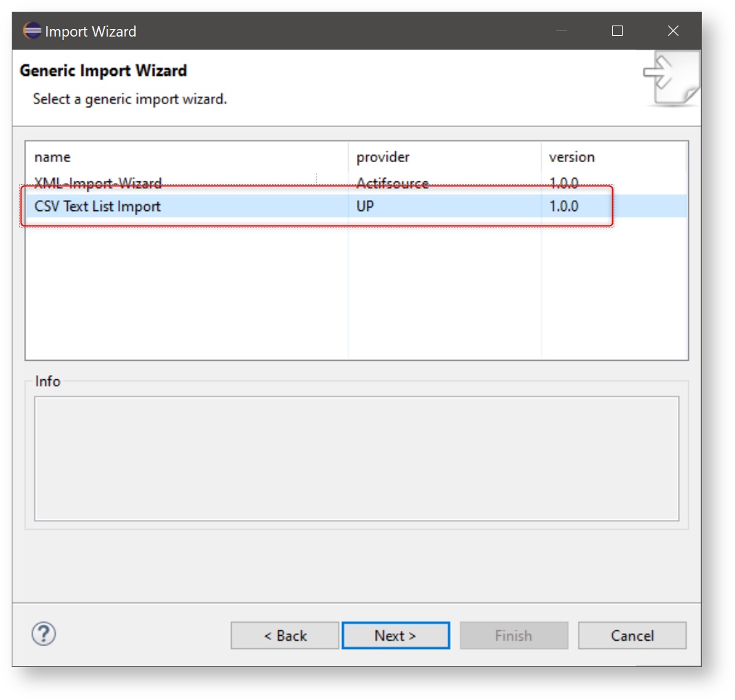
Task: Minimize the Import Wizard window
Action: click(562, 31)
